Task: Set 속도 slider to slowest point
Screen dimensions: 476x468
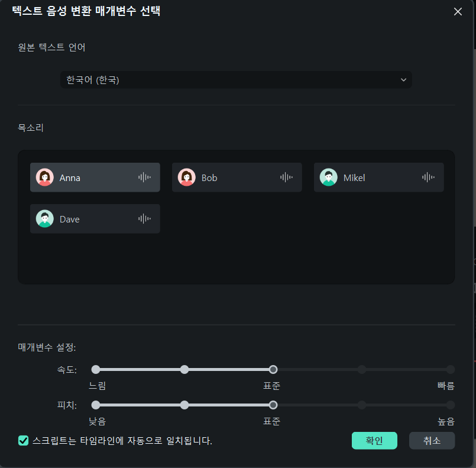Action: [x=96, y=370]
